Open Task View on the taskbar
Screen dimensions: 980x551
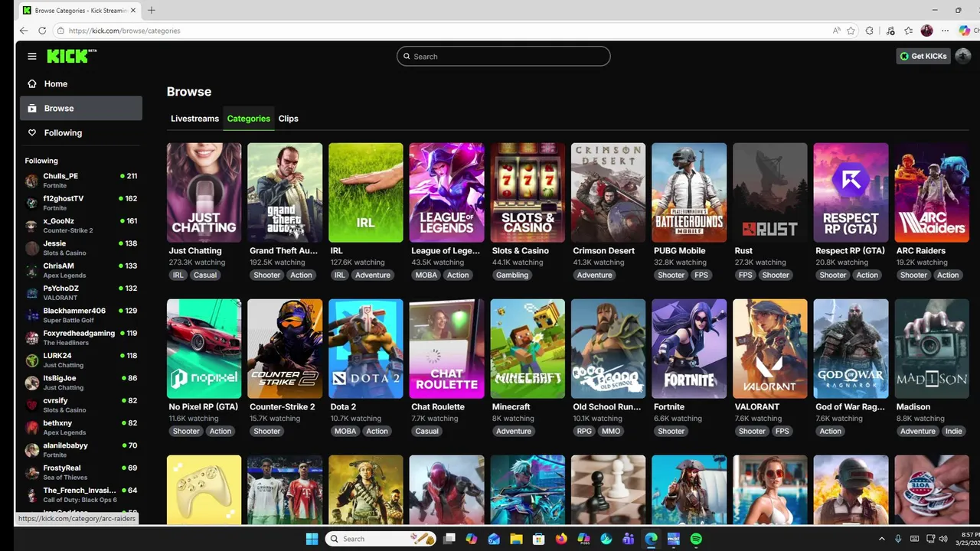click(449, 539)
